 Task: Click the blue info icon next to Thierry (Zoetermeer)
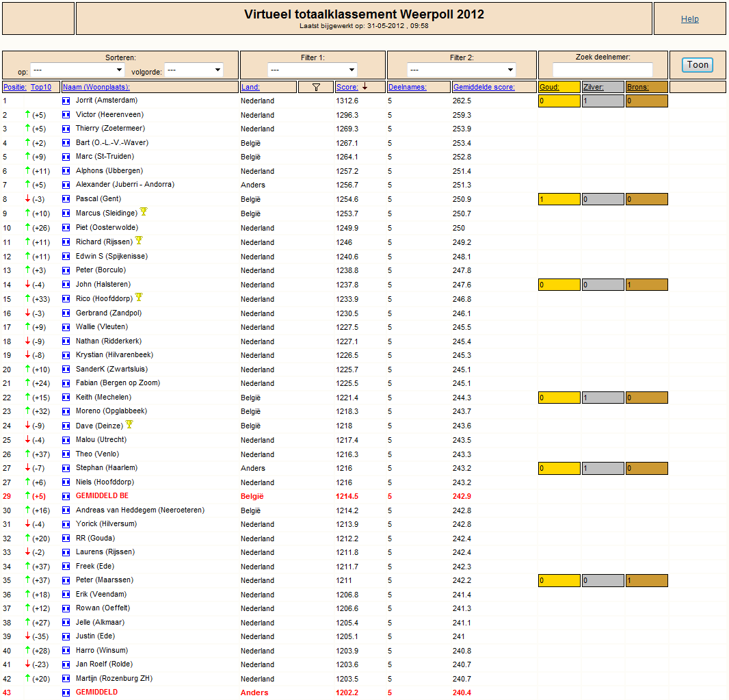66,129
